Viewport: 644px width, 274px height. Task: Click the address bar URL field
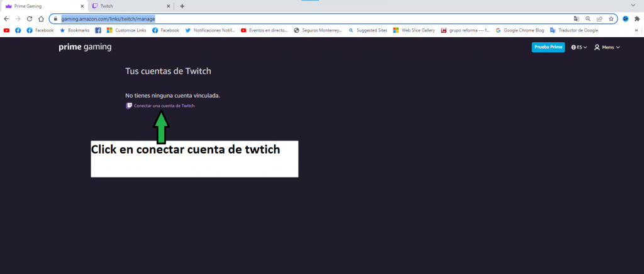[314, 19]
